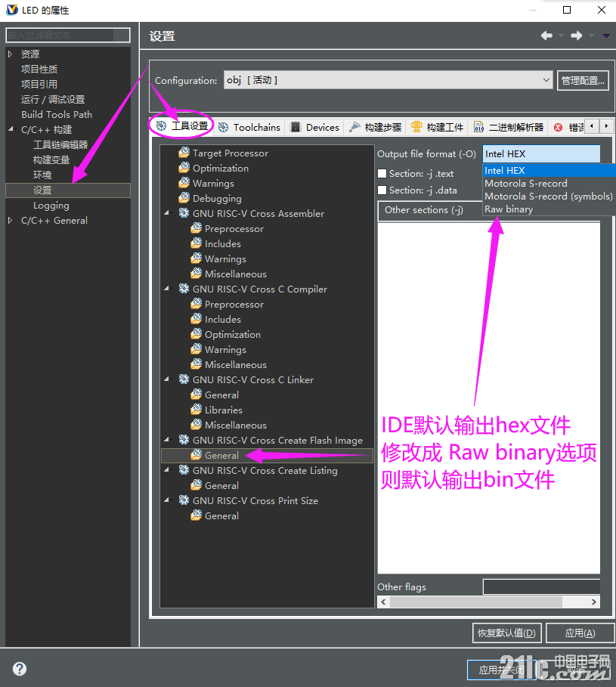Click the Other flags input field
This screenshot has width=616, height=687.
point(541,586)
